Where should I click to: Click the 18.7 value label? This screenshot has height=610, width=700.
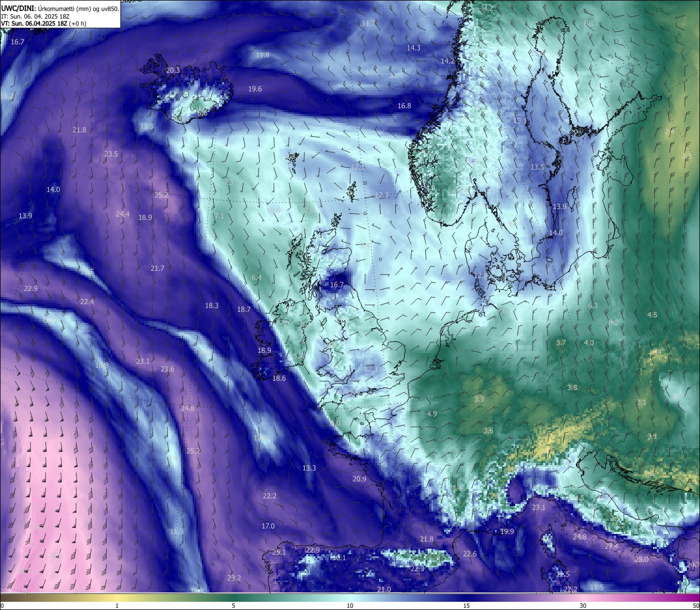pos(244,309)
